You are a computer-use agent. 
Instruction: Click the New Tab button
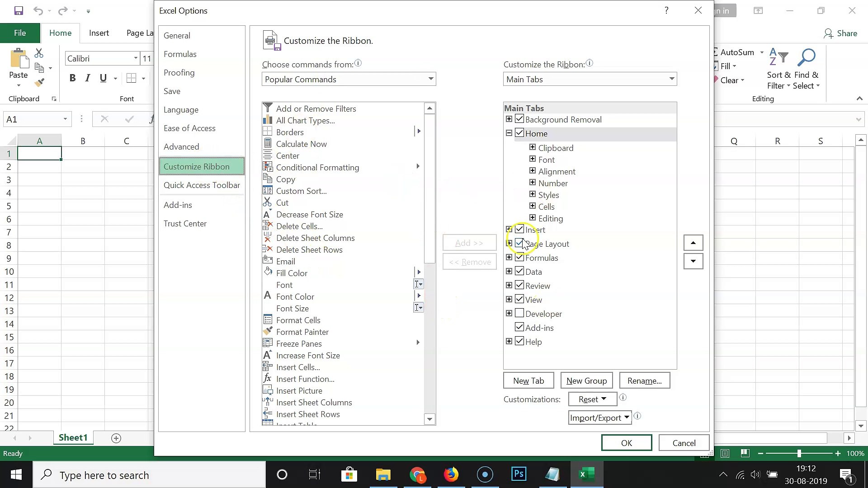528,381
